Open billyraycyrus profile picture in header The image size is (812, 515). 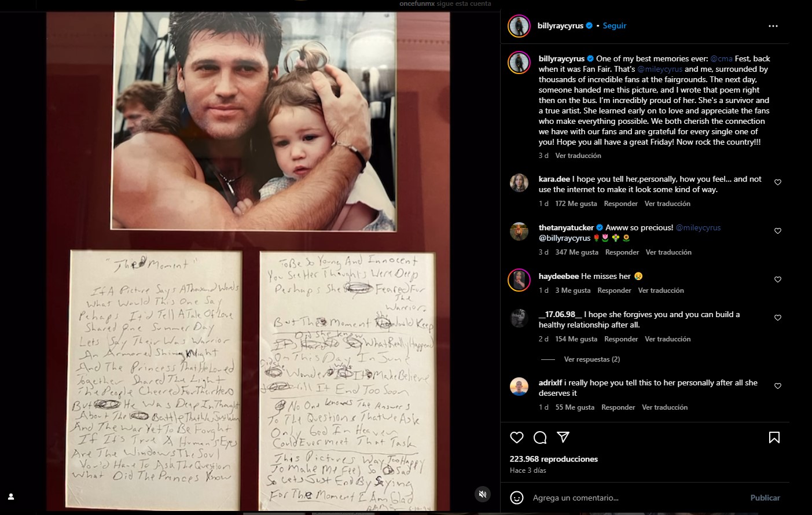tap(519, 26)
